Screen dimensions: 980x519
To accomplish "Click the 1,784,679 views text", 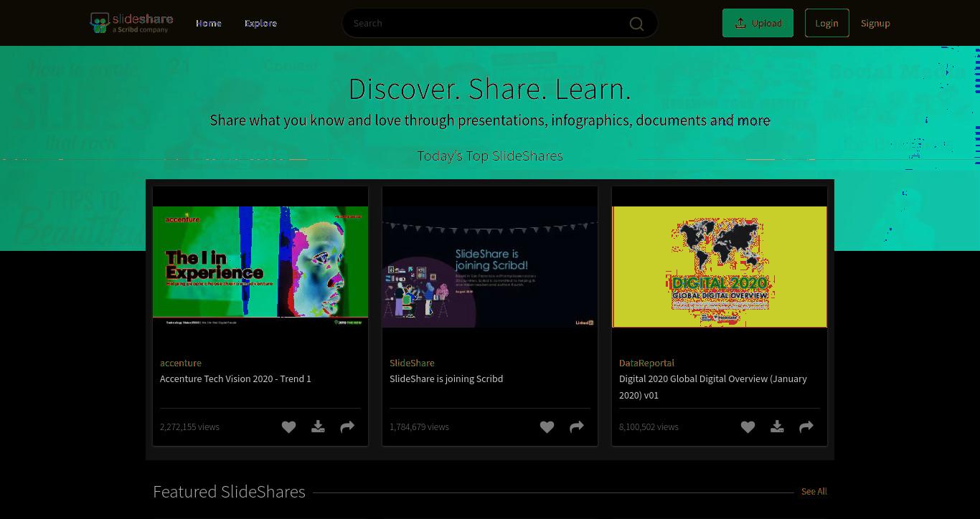I will click(x=419, y=427).
